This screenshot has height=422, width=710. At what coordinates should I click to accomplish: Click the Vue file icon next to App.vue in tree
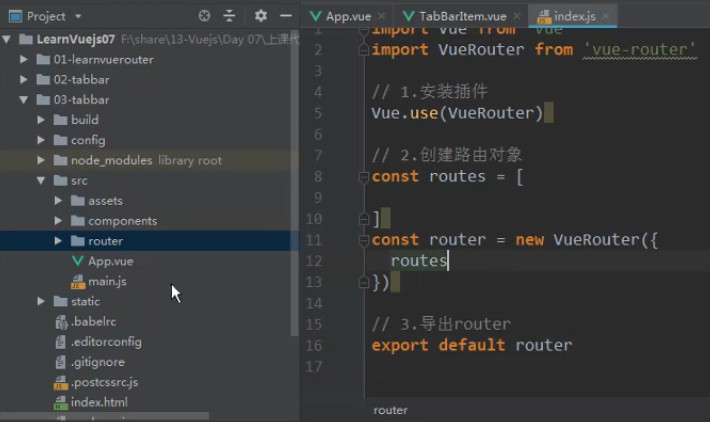pyautogui.click(x=77, y=261)
